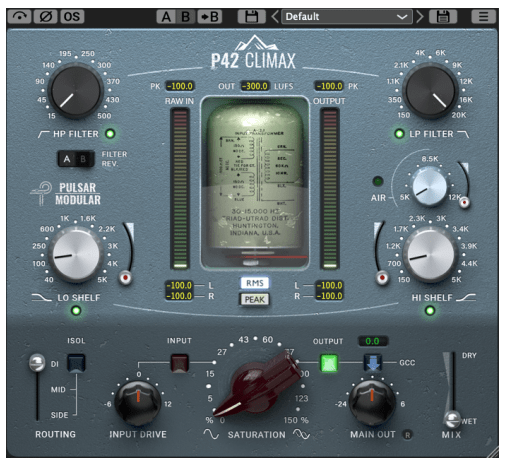Click the bypass icon in top-left corner
This screenshot has height=466, width=510.
(19, 16)
